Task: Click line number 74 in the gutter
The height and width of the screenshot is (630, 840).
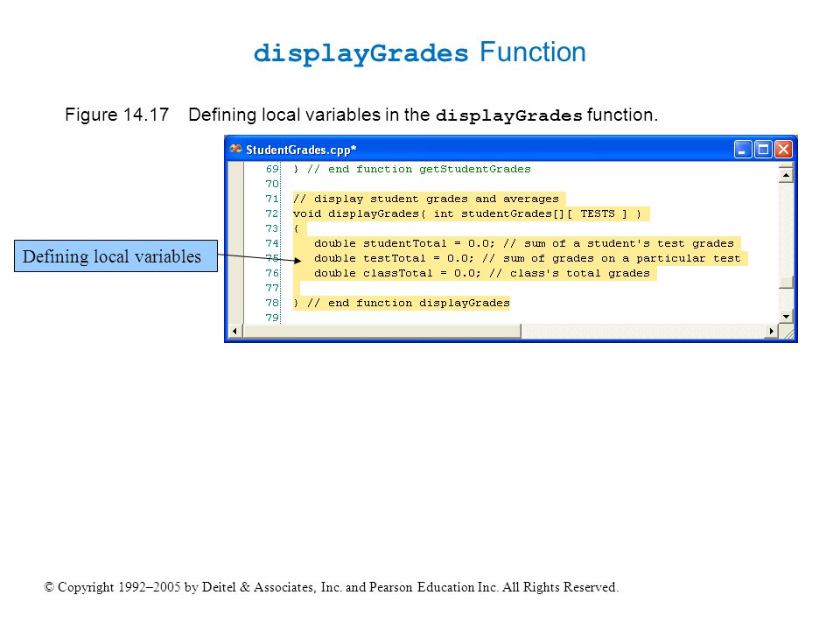Action: pyautogui.click(x=272, y=244)
